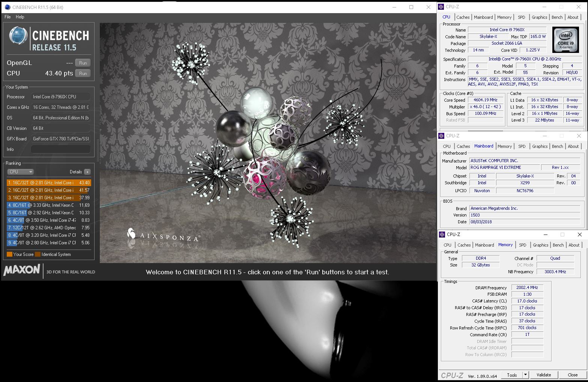Screen dimensions: 588x382
Task: Open Caches tab in bottom CPU-Z window
Action: pos(464,245)
